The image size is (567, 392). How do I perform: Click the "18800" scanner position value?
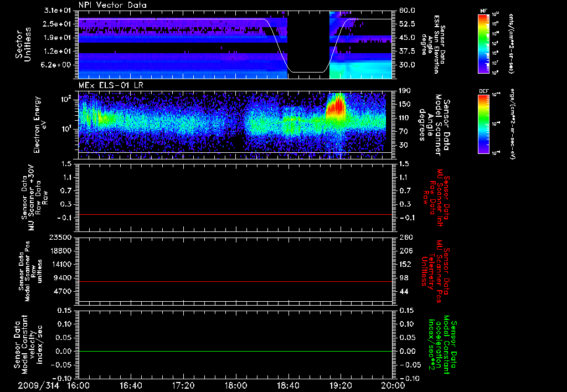(60, 251)
